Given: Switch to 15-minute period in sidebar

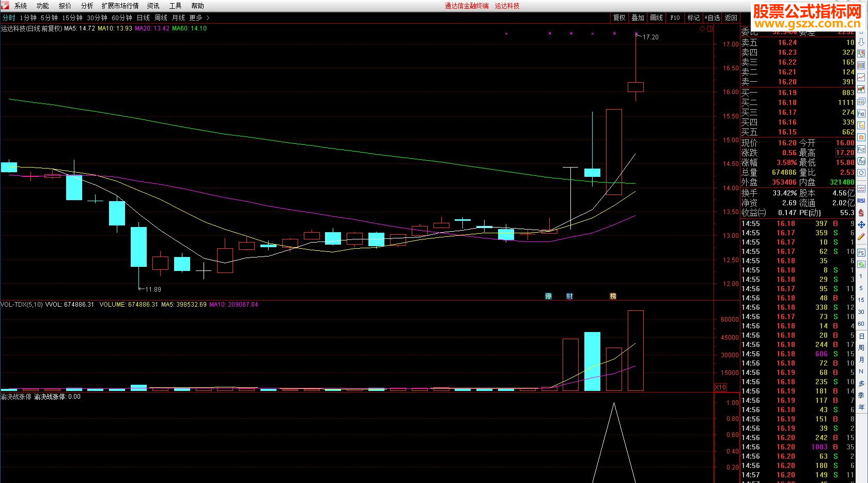Looking at the screenshot, I should pos(861,300).
